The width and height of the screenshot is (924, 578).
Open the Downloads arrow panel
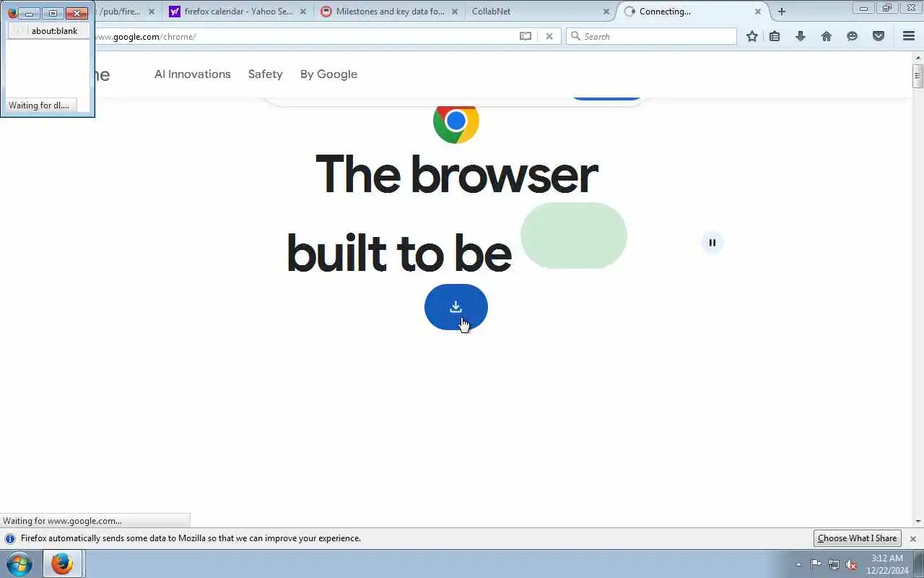click(x=801, y=36)
